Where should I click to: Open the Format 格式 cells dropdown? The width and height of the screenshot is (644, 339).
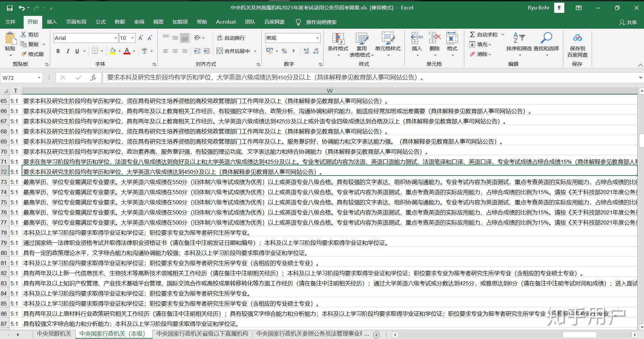pyautogui.click(x=452, y=44)
